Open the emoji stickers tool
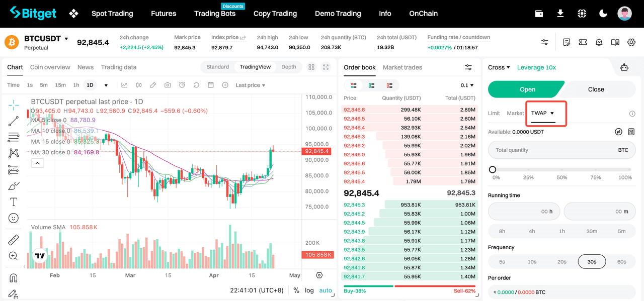 point(13,218)
